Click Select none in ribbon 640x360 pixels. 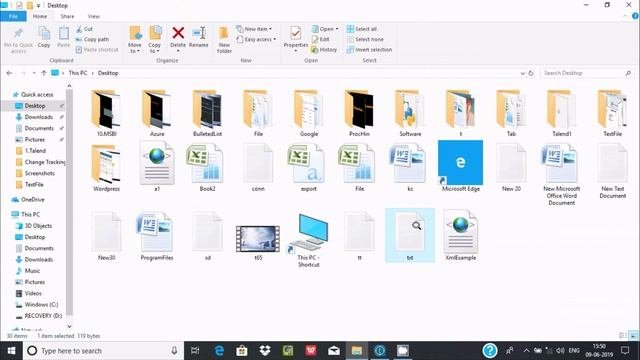pyautogui.click(x=365, y=39)
